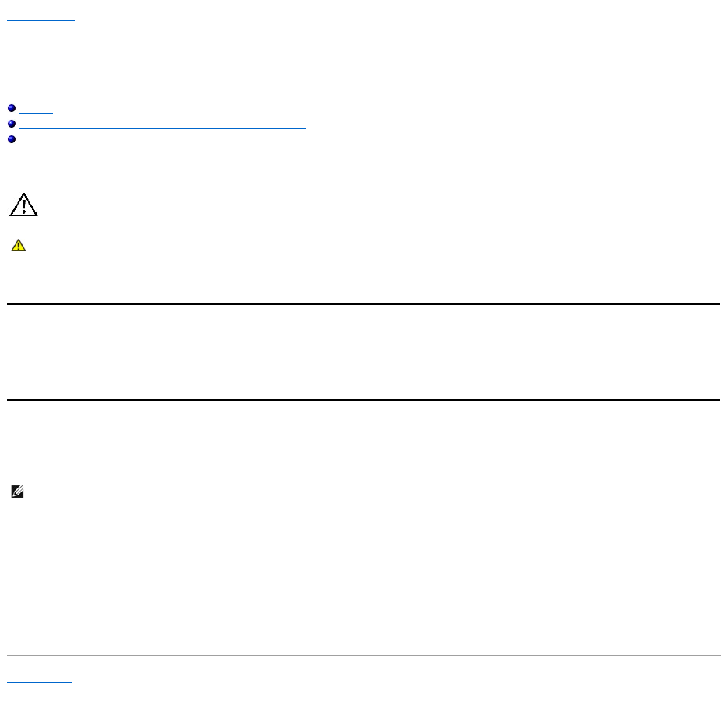This screenshot has height=707, width=728.
Task: Click the empty text area beside the yellow caution icon
Action: [311, 246]
